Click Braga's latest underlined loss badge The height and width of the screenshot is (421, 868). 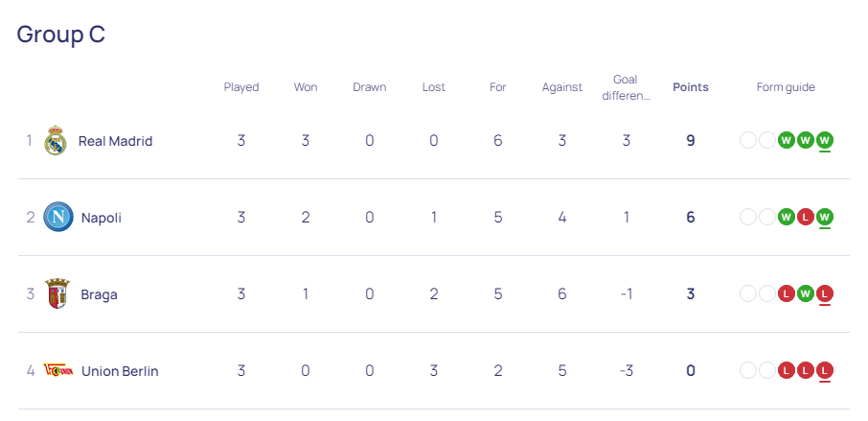pyautogui.click(x=825, y=294)
